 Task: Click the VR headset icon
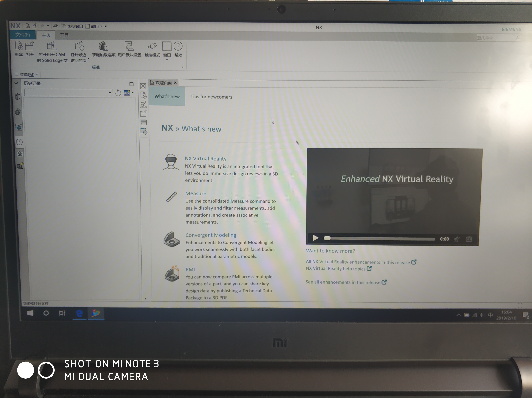tap(171, 162)
